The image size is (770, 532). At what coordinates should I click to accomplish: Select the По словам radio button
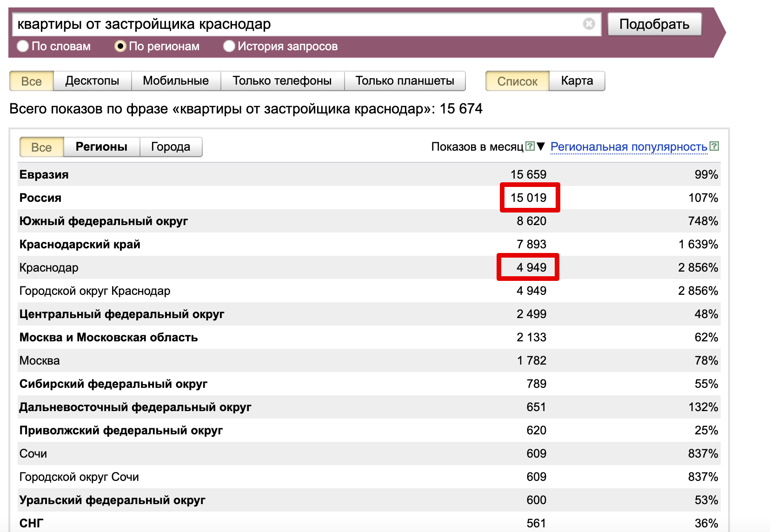23,46
